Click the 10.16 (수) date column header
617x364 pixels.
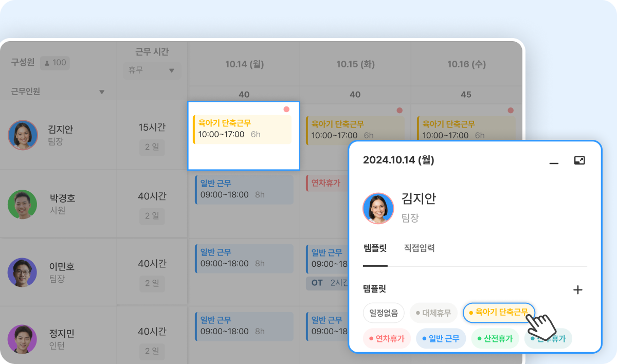466,64
